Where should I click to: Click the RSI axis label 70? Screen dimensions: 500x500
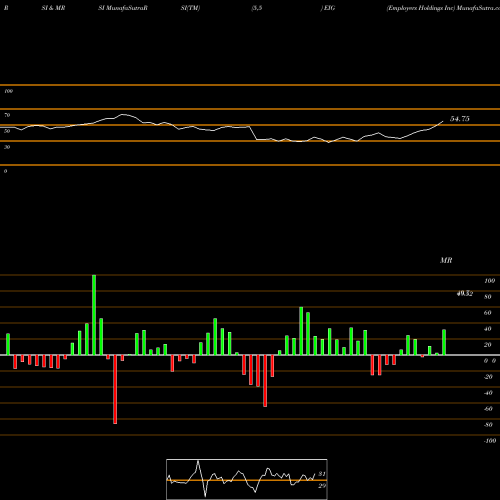point(7,115)
